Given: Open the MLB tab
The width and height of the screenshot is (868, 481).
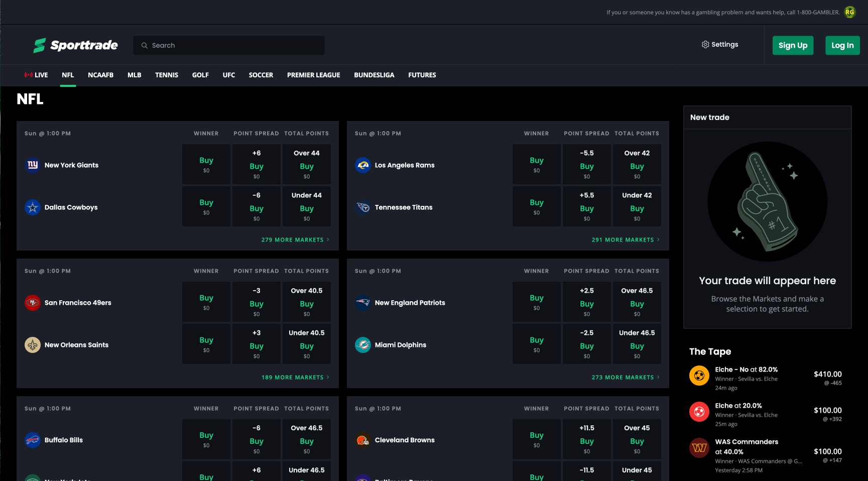Looking at the screenshot, I should tap(134, 75).
